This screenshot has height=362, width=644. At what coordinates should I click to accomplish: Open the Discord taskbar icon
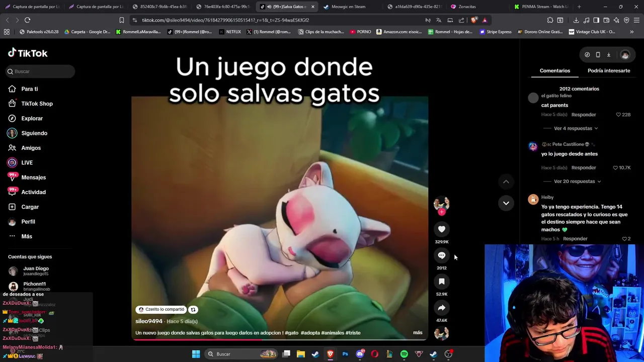pos(360,354)
